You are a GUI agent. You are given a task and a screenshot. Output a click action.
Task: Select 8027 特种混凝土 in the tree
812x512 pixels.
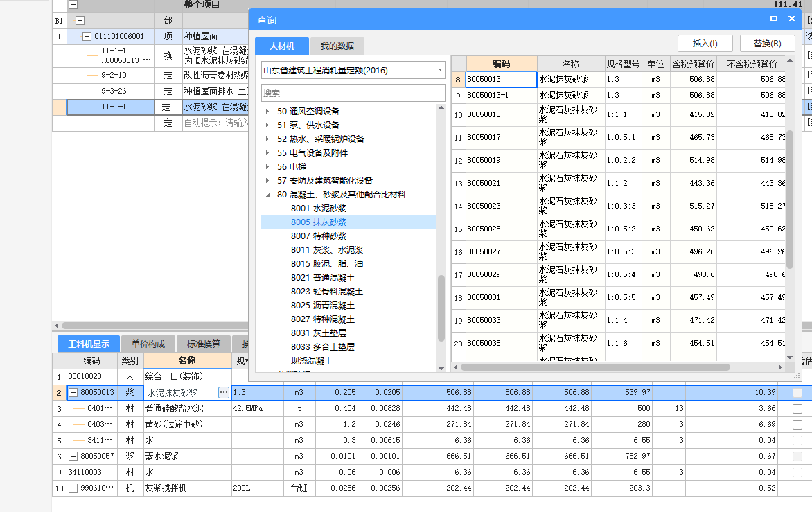click(323, 319)
